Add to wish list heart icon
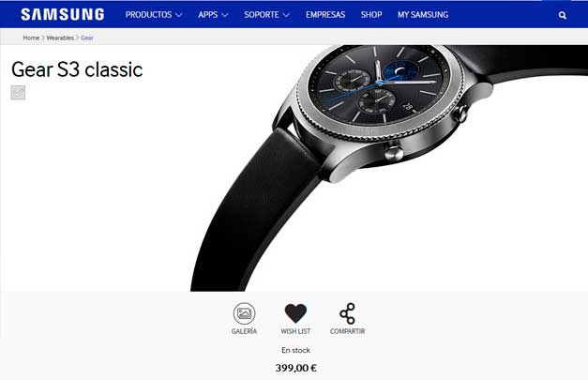Image resolution: width=588 pixels, height=380 pixels. 295,313
